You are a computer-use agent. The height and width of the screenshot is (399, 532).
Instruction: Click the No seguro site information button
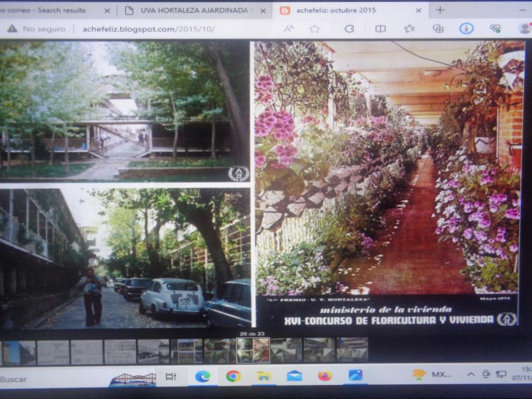click(38, 29)
